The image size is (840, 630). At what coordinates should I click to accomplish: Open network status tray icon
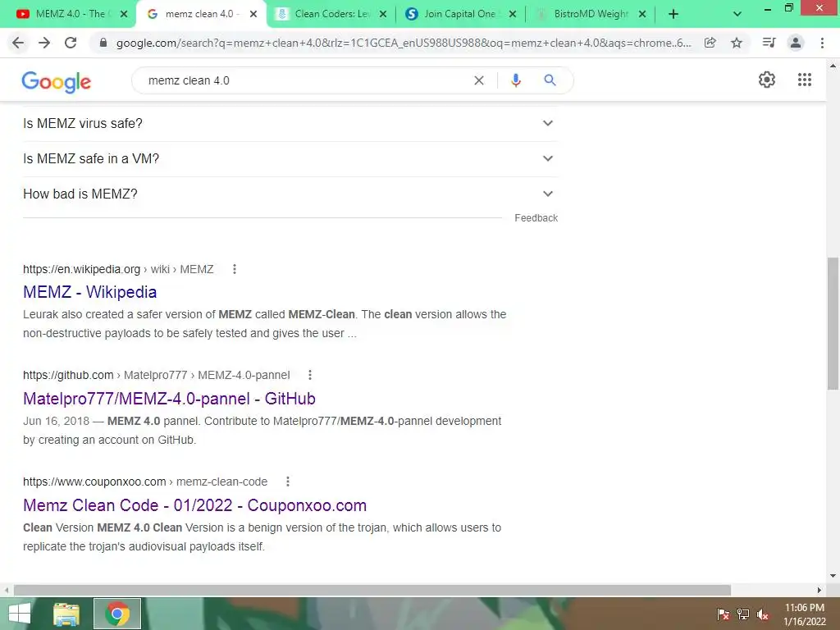pos(743,614)
